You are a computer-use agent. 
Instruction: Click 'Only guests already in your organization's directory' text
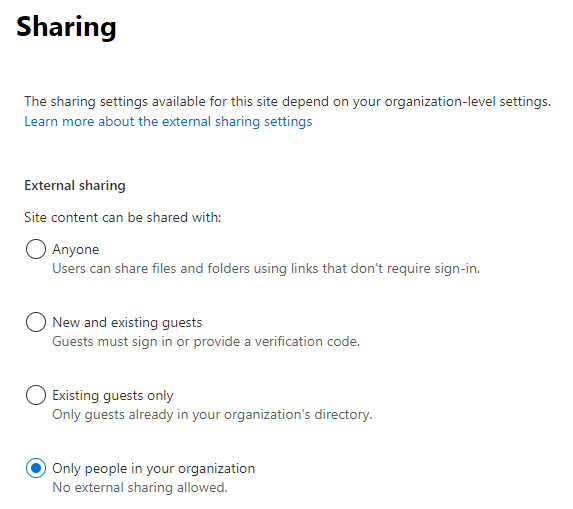pos(212,415)
